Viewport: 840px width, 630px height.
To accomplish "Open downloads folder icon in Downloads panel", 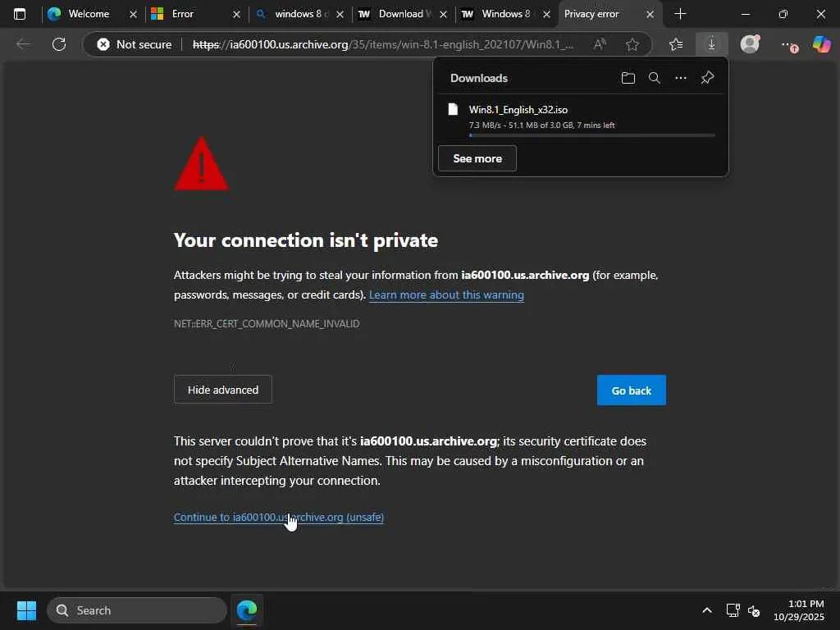I will coord(628,78).
